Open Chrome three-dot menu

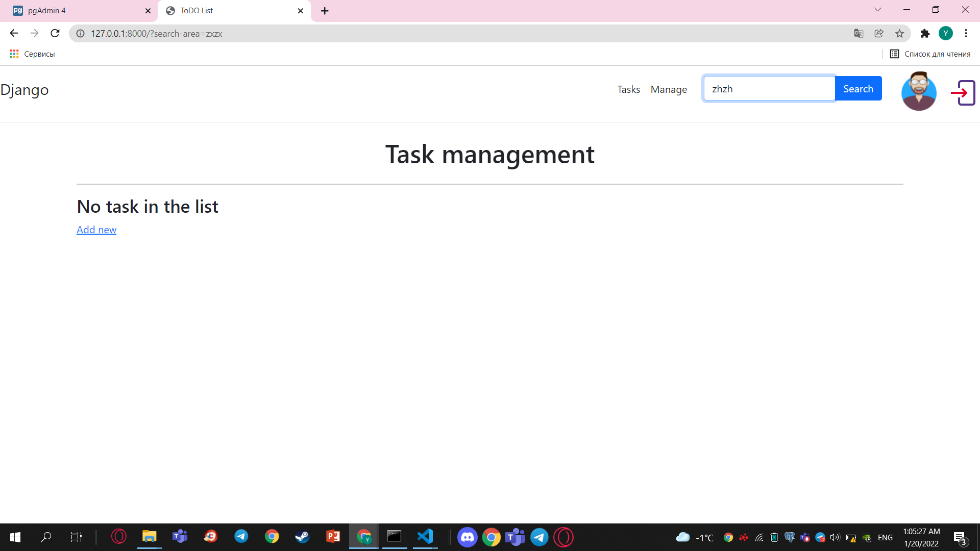[966, 34]
